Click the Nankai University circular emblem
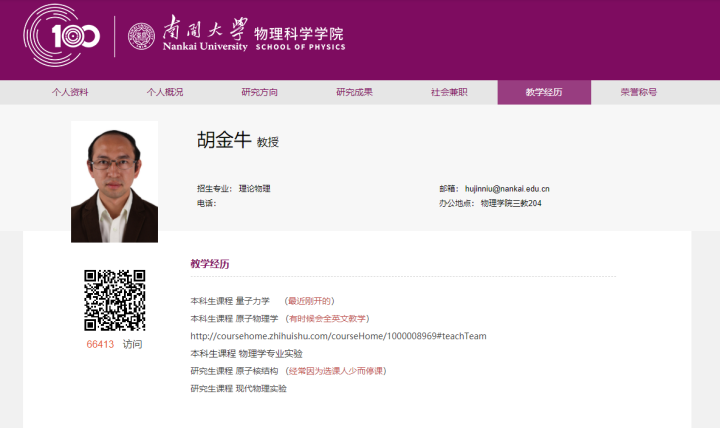 (144, 37)
